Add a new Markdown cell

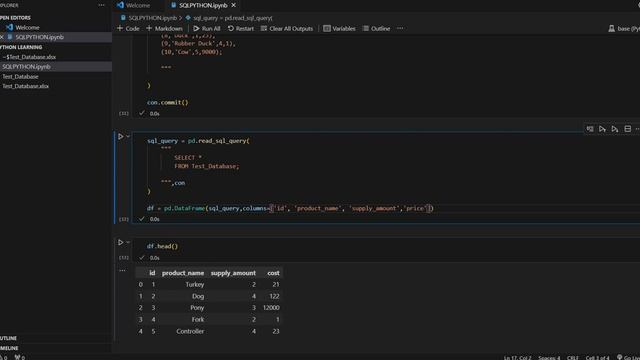point(164,29)
